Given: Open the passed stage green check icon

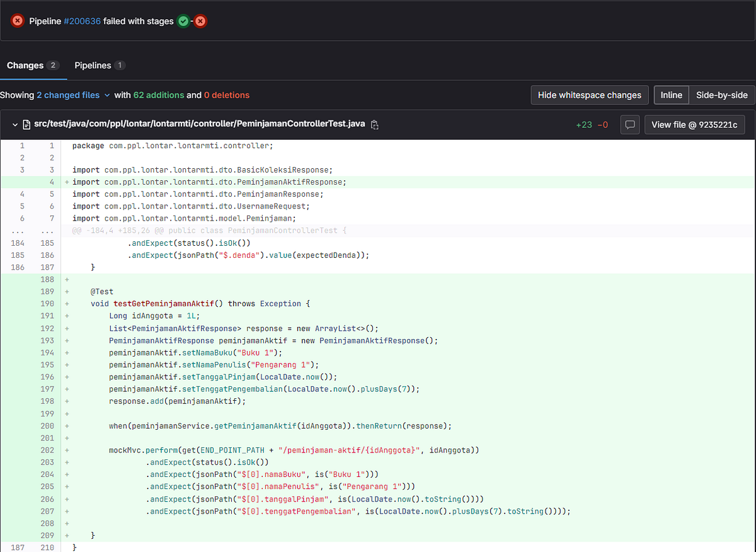Looking at the screenshot, I should point(183,21).
